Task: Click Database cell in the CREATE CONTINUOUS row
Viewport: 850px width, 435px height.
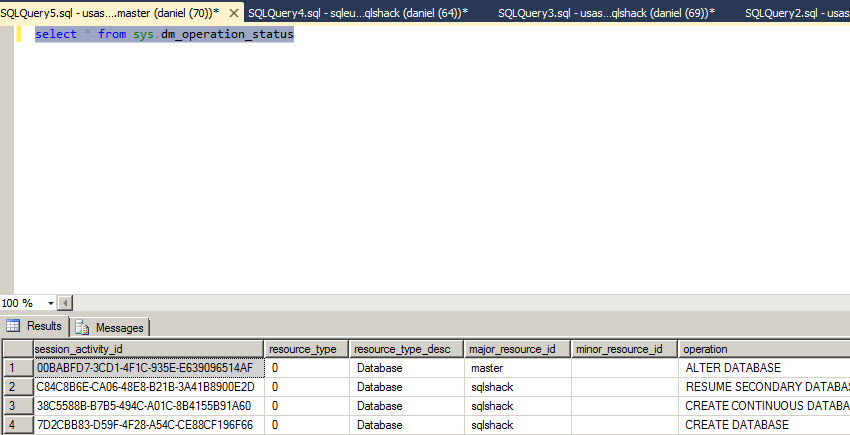Action: 407,406
